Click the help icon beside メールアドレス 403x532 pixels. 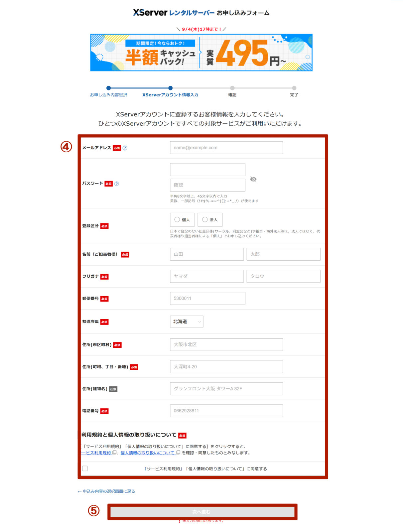tap(125, 148)
